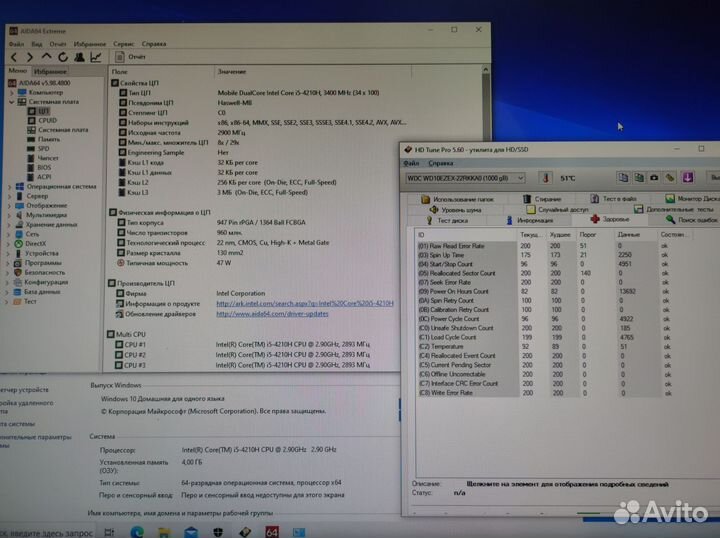
Task: Collapse the Системная плата tree node
Action: (x=11, y=102)
